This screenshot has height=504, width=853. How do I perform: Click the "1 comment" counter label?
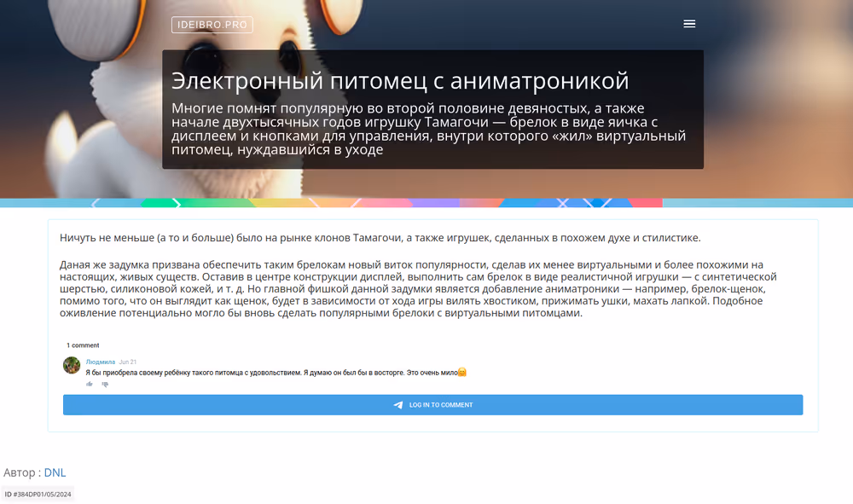(x=83, y=345)
